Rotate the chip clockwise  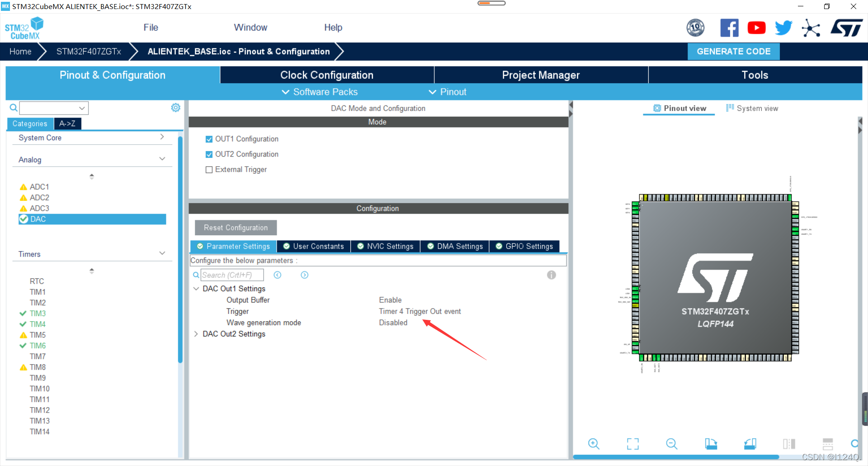pos(711,444)
